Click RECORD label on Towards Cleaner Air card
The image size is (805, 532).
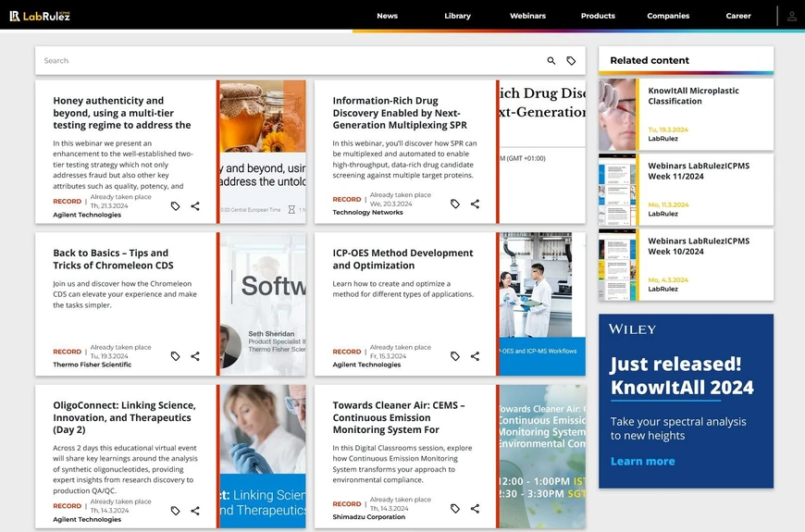click(x=347, y=503)
